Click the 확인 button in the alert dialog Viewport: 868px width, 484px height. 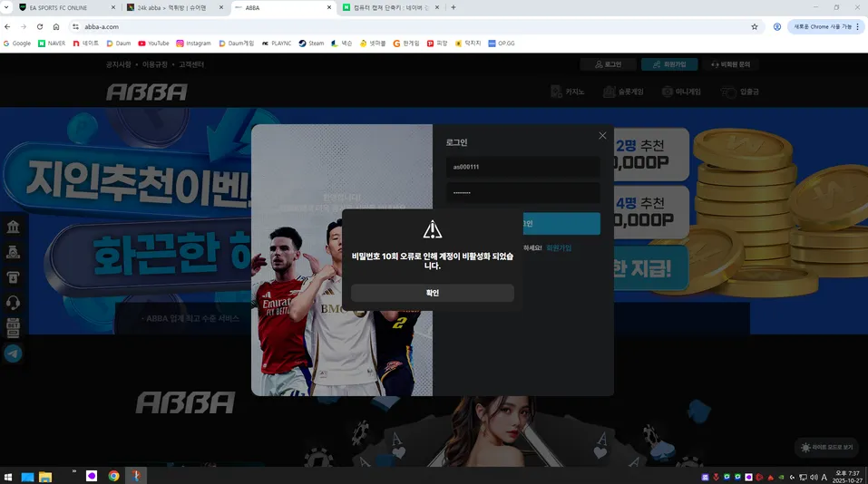(x=433, y=293)
